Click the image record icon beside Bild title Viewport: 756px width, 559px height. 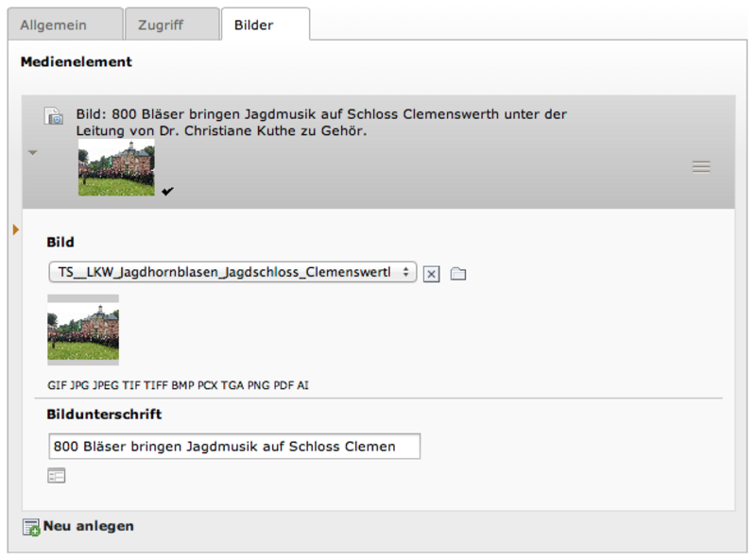54,116
